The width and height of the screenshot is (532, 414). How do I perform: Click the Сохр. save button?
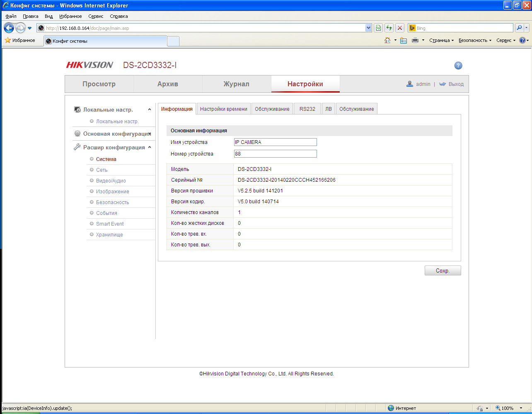(443, 270)
